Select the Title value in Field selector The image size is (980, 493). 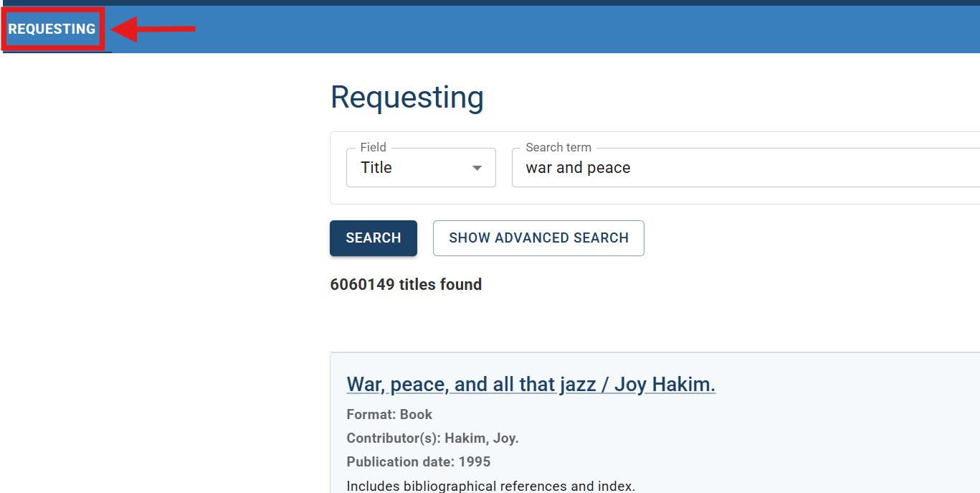coord(376,168)
